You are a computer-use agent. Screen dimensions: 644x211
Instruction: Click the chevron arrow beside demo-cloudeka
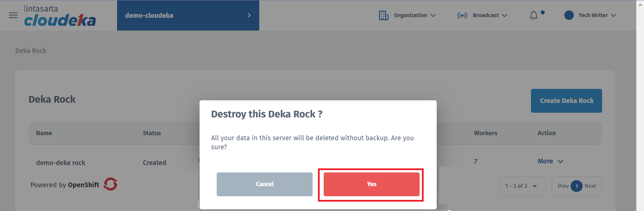249,15
